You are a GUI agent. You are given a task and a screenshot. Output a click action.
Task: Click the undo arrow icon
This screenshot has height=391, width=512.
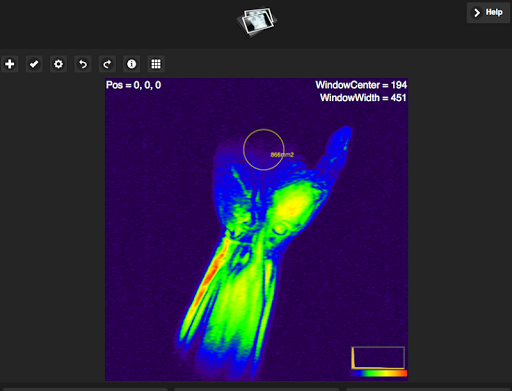pos(83,64)
